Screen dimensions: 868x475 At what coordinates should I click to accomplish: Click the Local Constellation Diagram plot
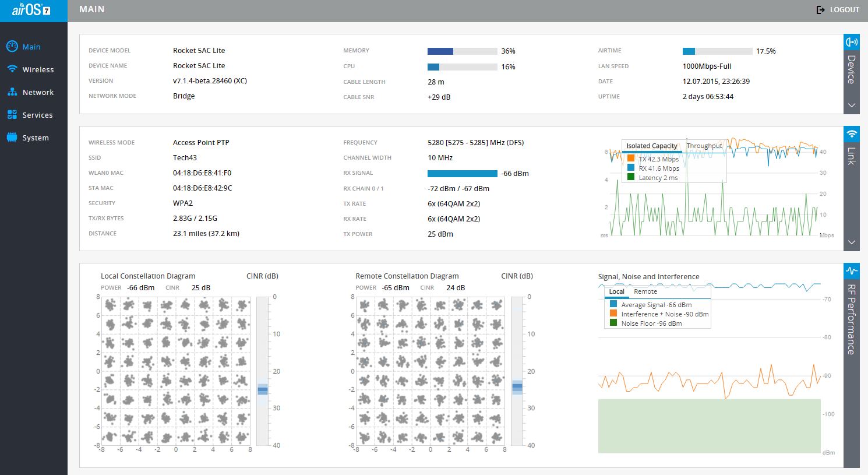click(x=176, y=371)
